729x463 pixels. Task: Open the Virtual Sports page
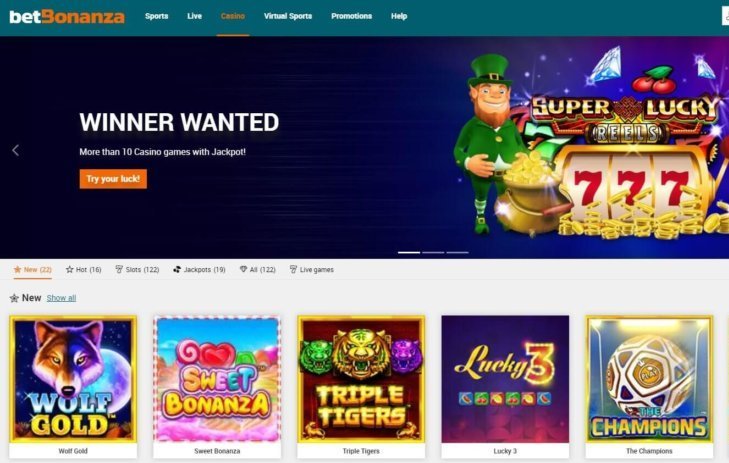coord(288,16)
